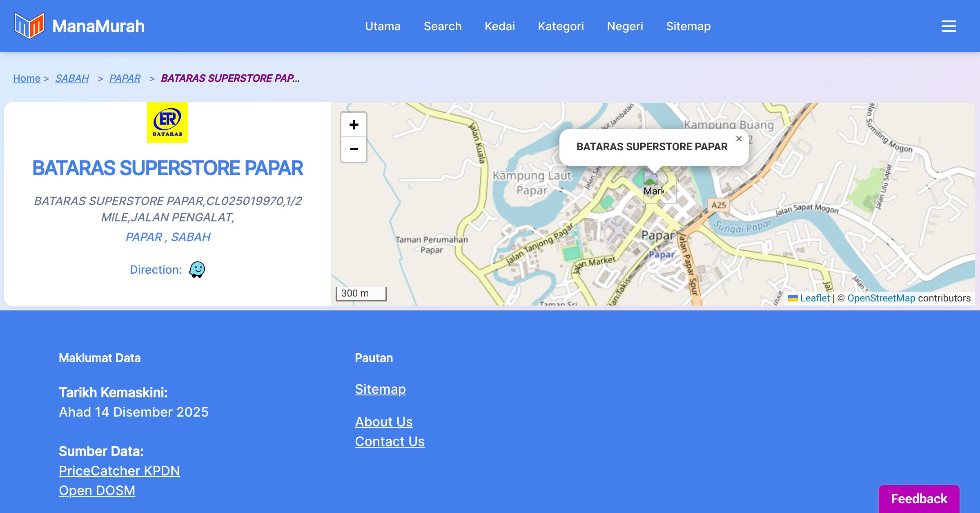Screen dimensions: 980x513
Task: Open the hamburger menu
Action: [x=949, y=26]
